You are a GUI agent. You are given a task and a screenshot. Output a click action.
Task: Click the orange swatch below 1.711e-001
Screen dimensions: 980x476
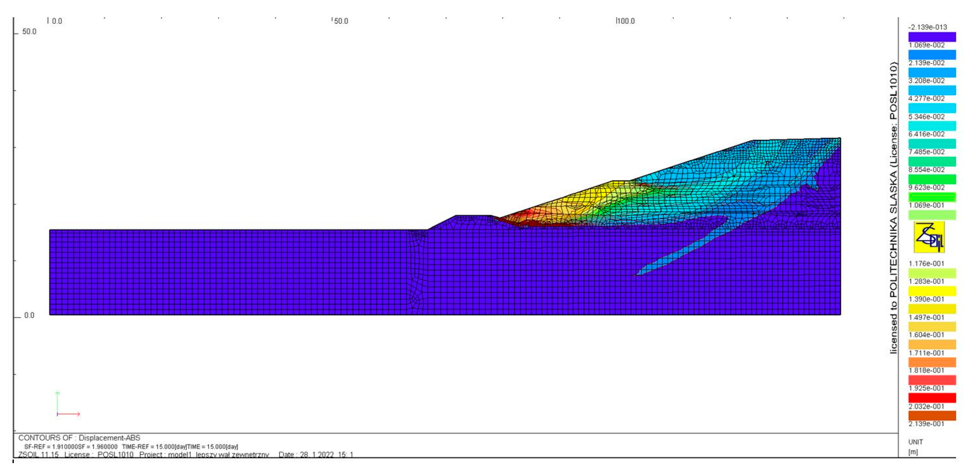pyautogui.click(x=932, y=362)
